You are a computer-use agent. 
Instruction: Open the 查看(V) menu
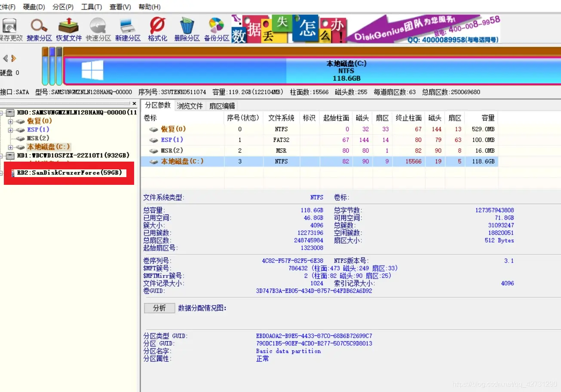click(x=120, y=7)
